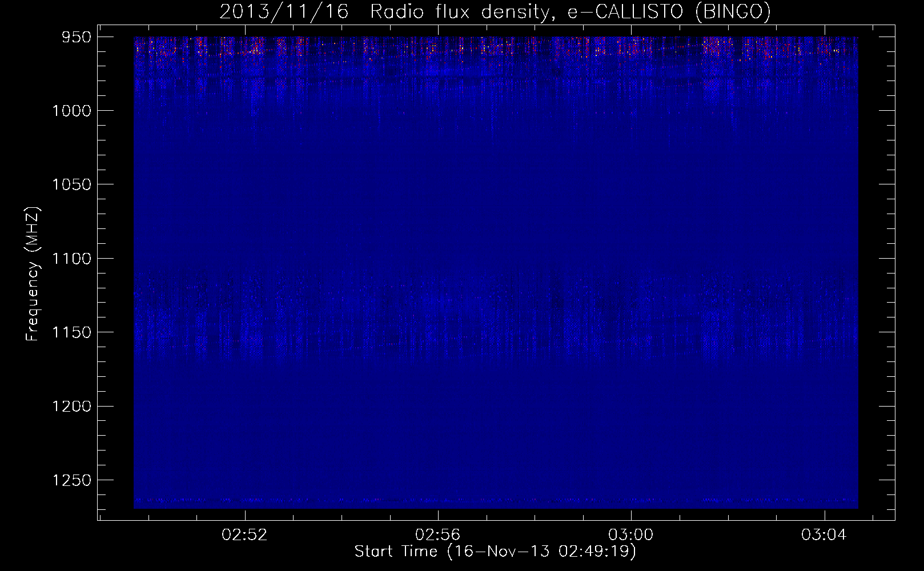924x571 pixels.
Task: Select the '950' frequency axis label
Action: tap(77, 37)
